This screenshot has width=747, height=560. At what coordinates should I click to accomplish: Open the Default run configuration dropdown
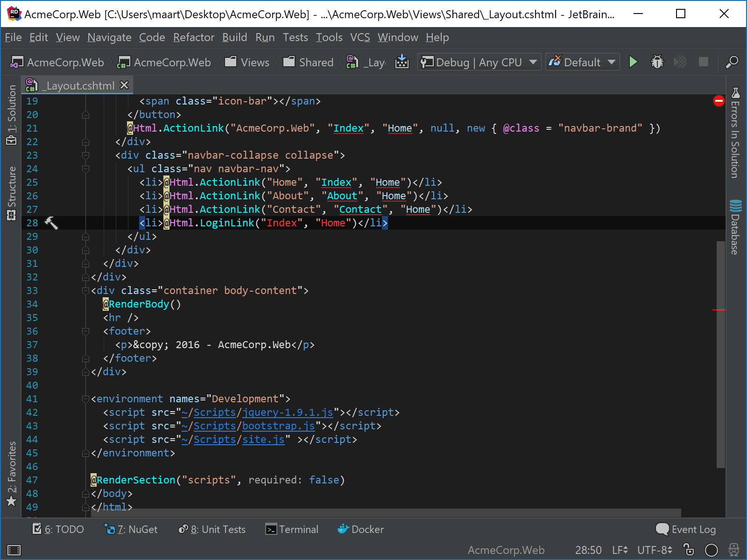point(582,62)
